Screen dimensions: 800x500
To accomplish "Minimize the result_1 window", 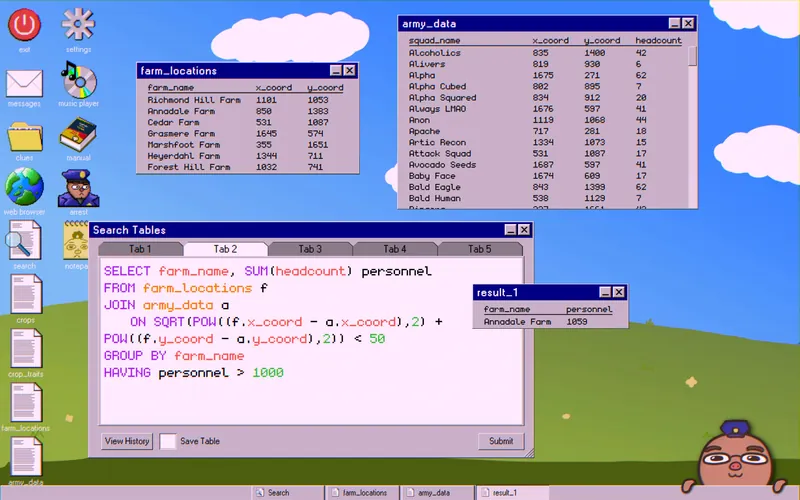I will click(x=605, y=292).
